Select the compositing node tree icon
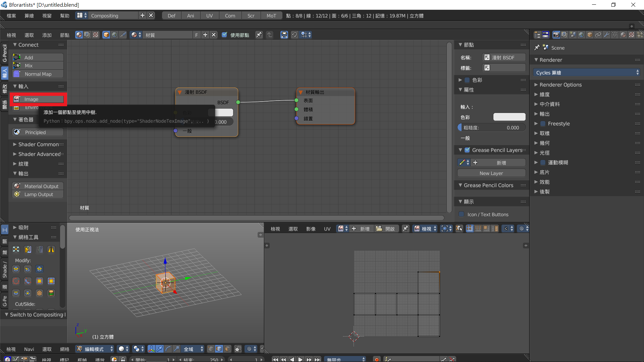 [x=87, y=35]
